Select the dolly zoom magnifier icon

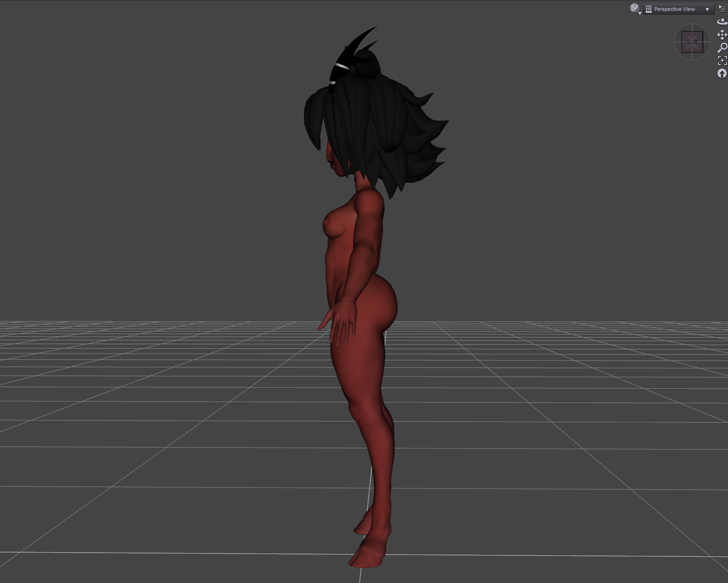pos(722,48)
